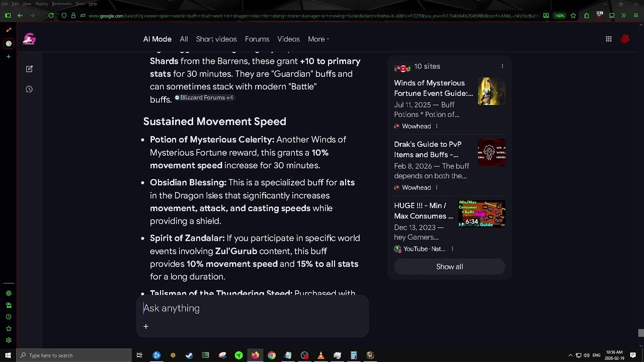Show hidden system tray icons
The image size is (644, 362).
click(570, 355)
